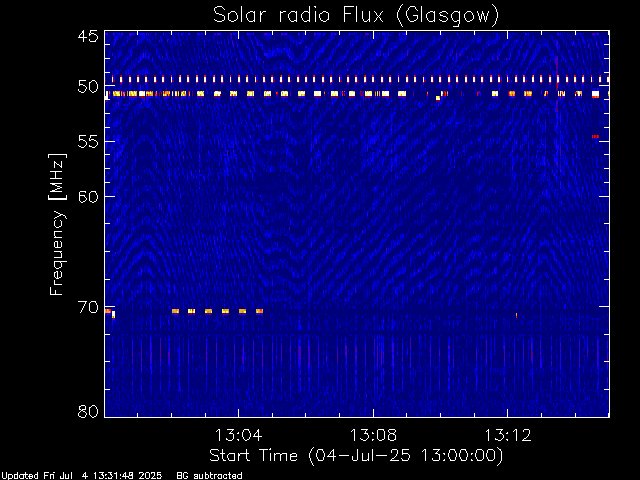This screenshot has width=640, height=480.
Task: Click the 13:04 time axis label
Action: [x=238, y=435]
